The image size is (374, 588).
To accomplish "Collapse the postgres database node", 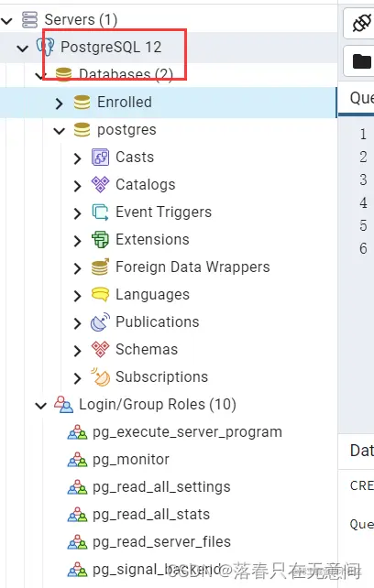I will 60,131.
